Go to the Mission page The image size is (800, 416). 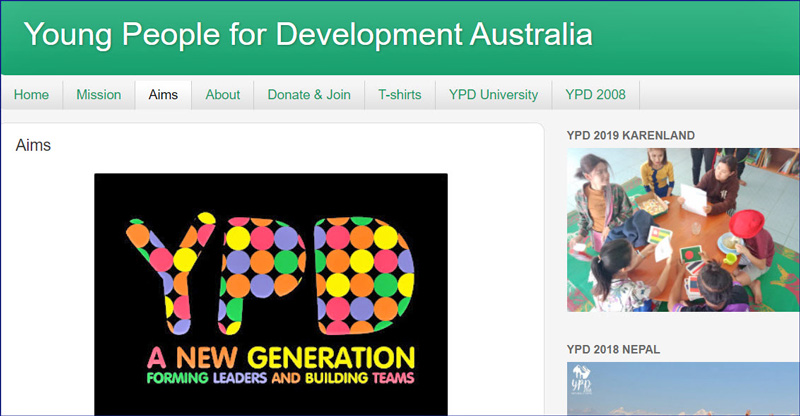click(x=99, y=95)
